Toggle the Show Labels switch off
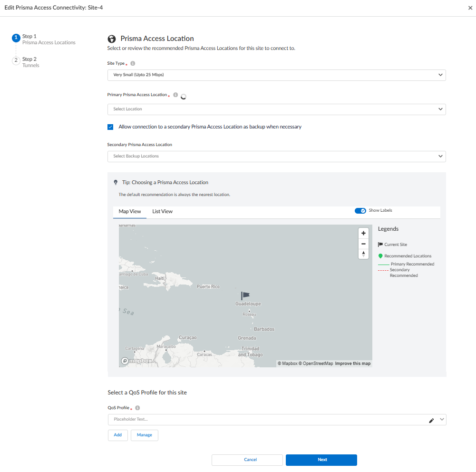The height and width of the screenshot is (472, 476). coord(360,211)
